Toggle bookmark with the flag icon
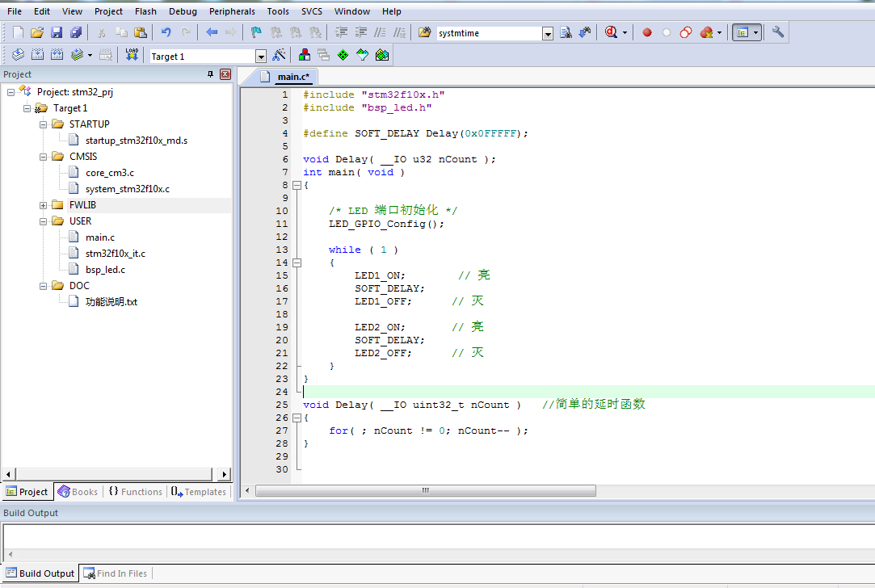Viewport: 875px width, 588px height. coord(256,33)
